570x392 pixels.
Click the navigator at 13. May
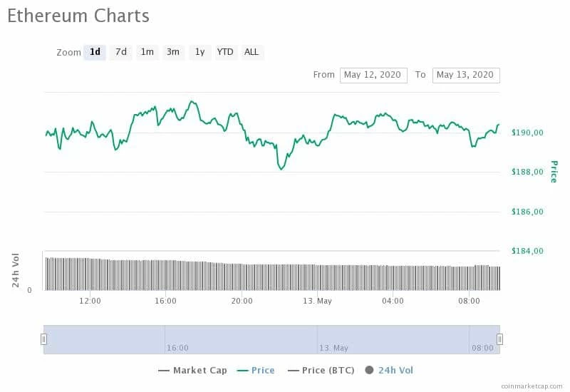click(x=333, y=348)
